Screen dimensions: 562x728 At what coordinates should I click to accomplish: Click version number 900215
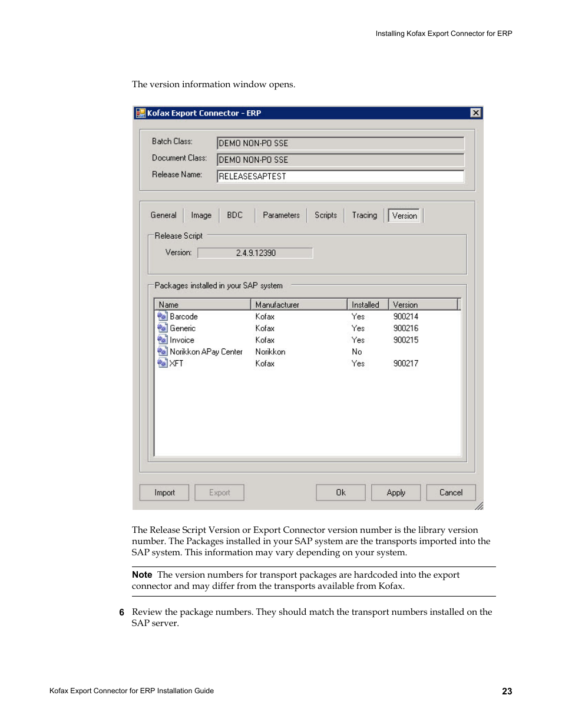tap(406, 340)
